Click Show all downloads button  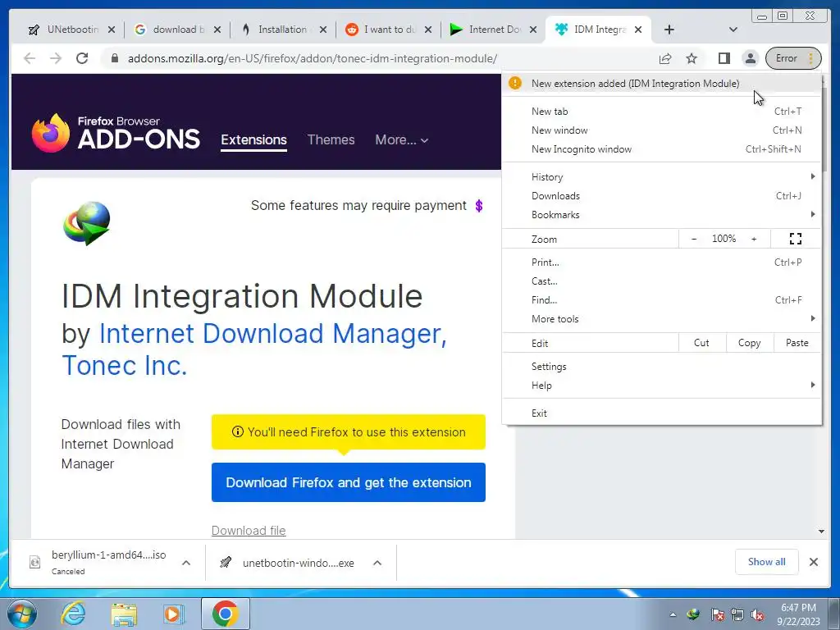point(767,561)
